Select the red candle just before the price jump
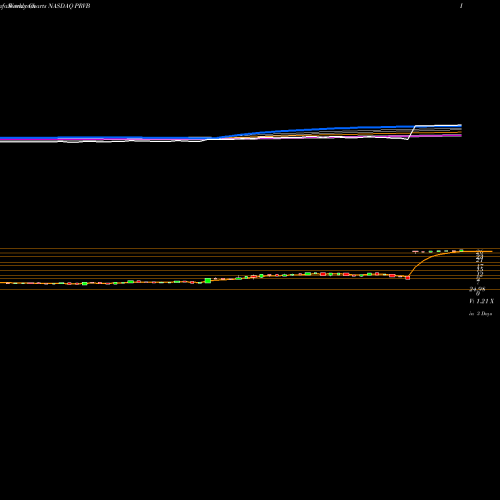500x500 pixels. 408,277
